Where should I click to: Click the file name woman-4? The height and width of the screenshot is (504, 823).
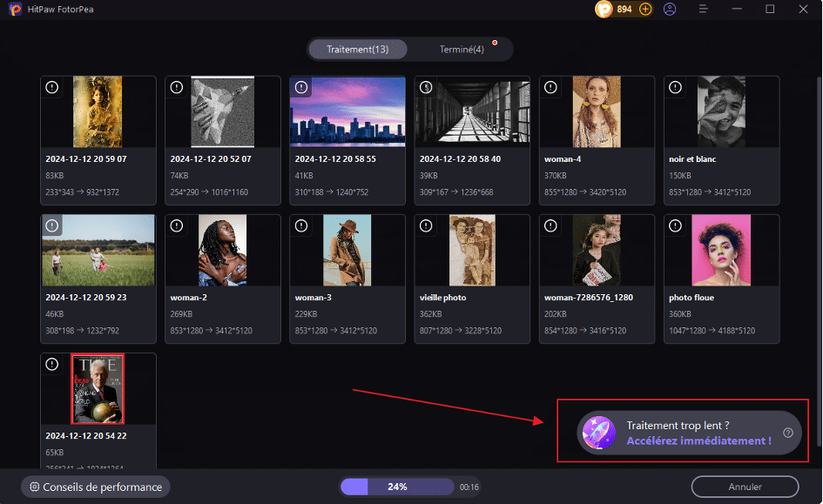[563, 159]
